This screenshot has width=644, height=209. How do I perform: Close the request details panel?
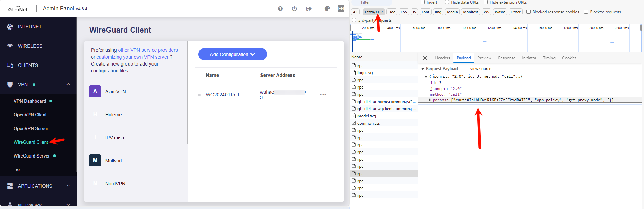425,58
